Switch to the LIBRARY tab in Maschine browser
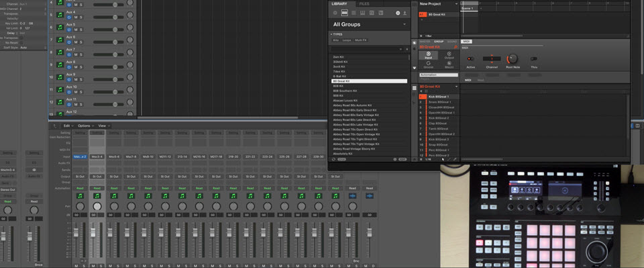 pos(339,4)
